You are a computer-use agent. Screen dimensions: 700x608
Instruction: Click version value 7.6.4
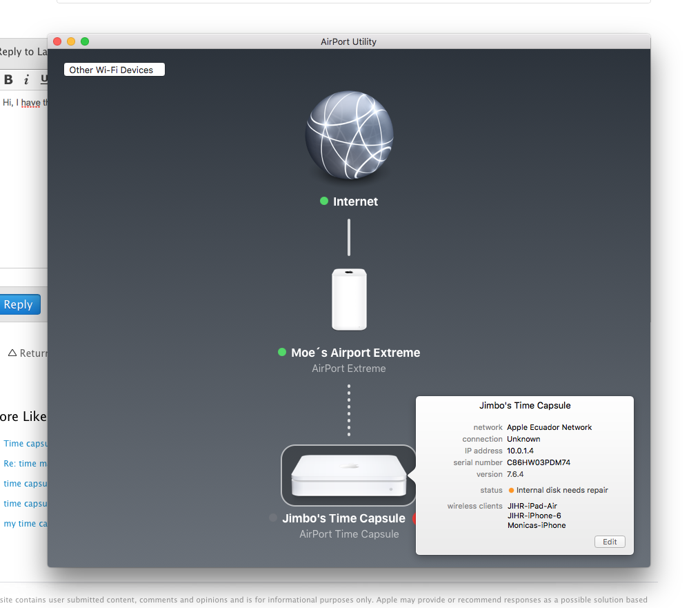point(515,474)
